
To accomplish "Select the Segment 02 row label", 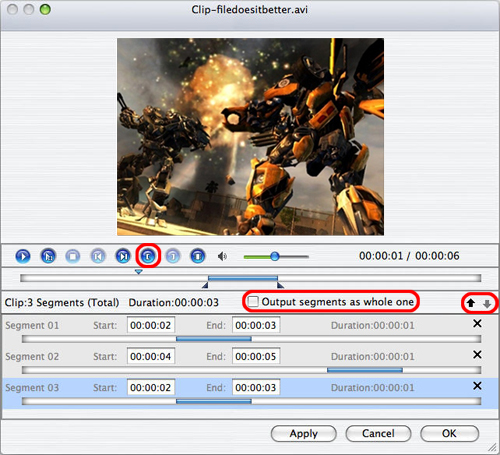I will tap(32, 356).
